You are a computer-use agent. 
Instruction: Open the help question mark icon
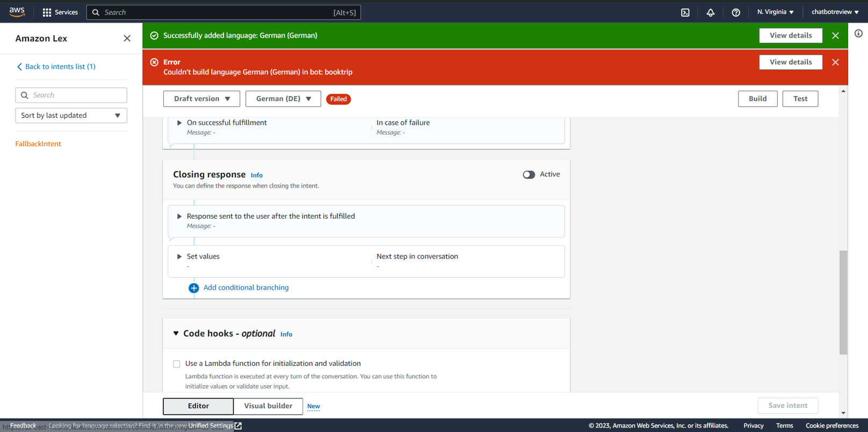click(736, 12)
